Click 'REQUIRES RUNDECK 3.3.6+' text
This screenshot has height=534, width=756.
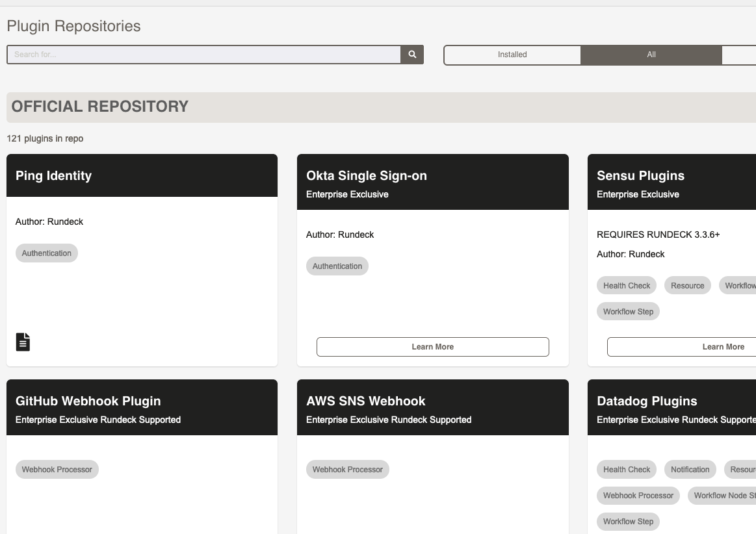point(658,235)
